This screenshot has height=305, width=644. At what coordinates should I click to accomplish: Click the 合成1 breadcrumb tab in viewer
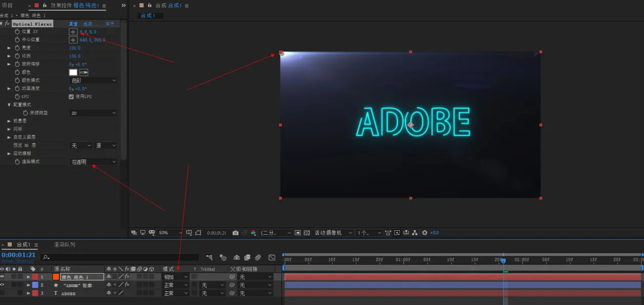[148, 16]
